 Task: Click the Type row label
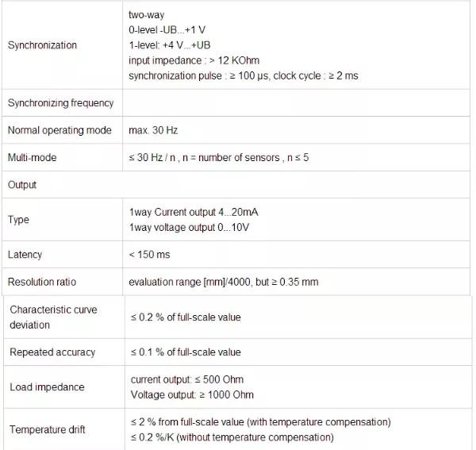pos(18,220)
